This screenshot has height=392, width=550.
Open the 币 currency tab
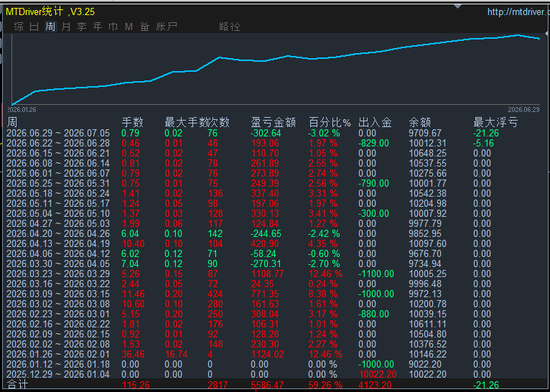click(x=113, y=27)
